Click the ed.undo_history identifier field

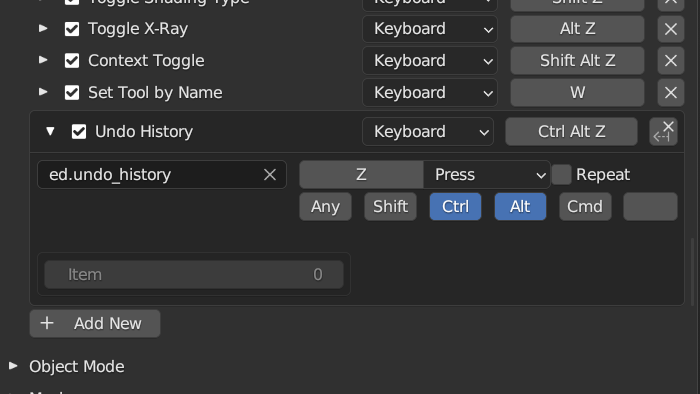(x=162, y=174)
